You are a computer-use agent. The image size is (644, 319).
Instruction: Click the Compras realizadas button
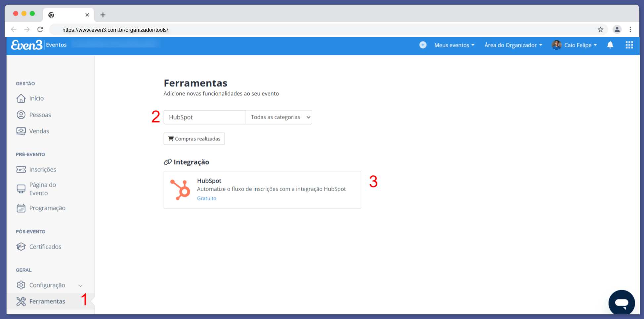(194, 139)
